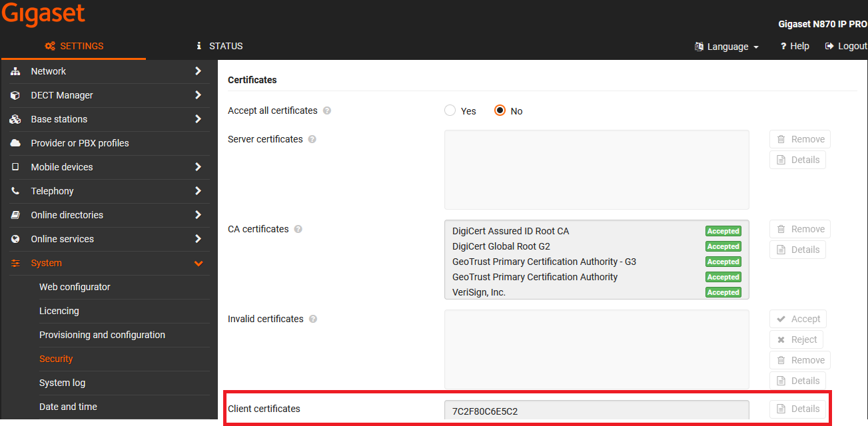The image size is (868, 426).
Task: Select No for Accept all certificates
Action: point(500,110)
